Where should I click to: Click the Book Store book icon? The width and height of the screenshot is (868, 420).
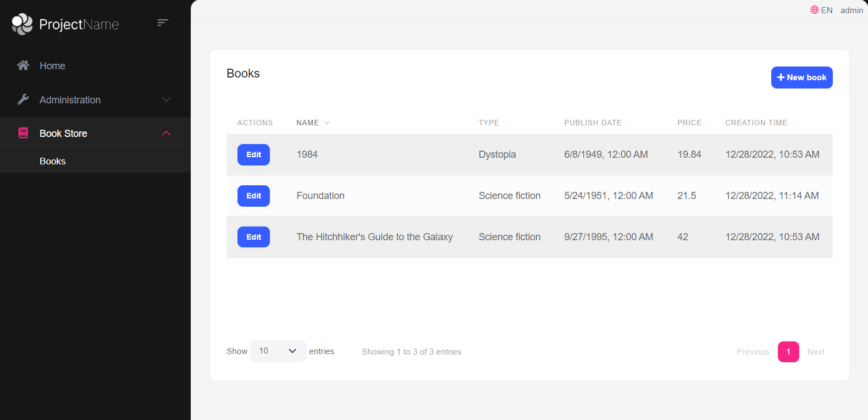[23, 133]
